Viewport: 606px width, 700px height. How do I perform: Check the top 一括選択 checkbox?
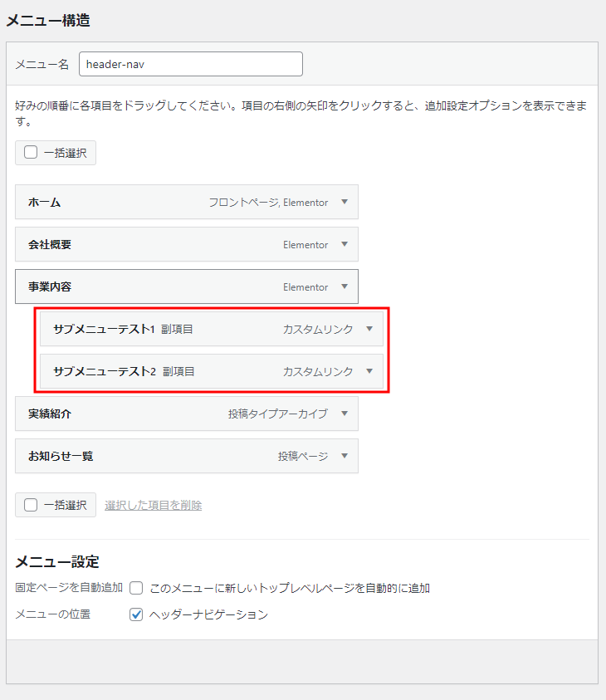(31, 153)
